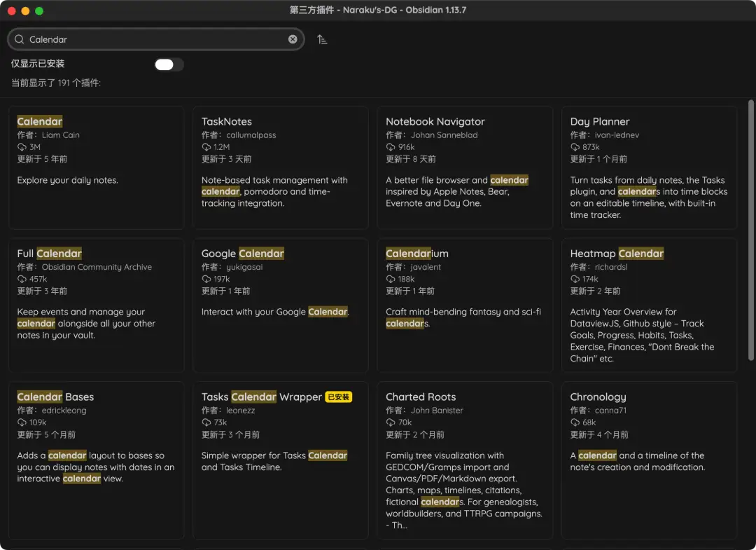Select the Chronology plugin title

(598, 397)
